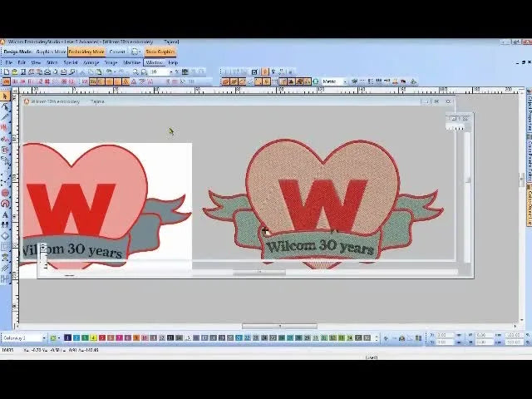Open the File menu
The height and width of the screenshot is (399, 532).
click(9, 63)
